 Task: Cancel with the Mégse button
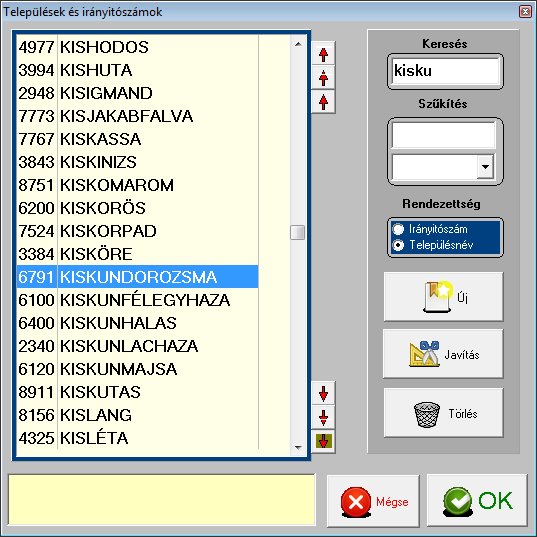[373, 501]
